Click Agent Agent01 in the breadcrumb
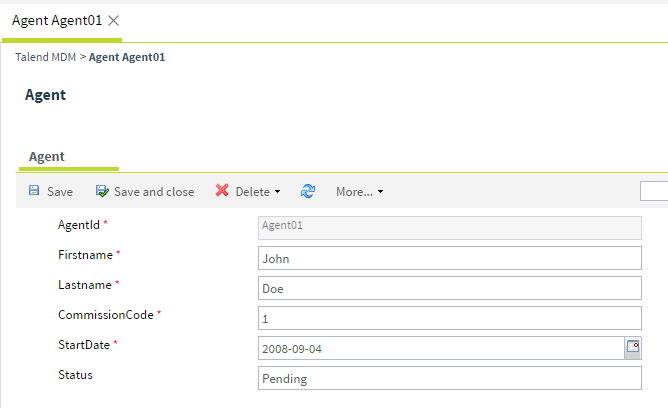668x408 pixels. [127, 57]
